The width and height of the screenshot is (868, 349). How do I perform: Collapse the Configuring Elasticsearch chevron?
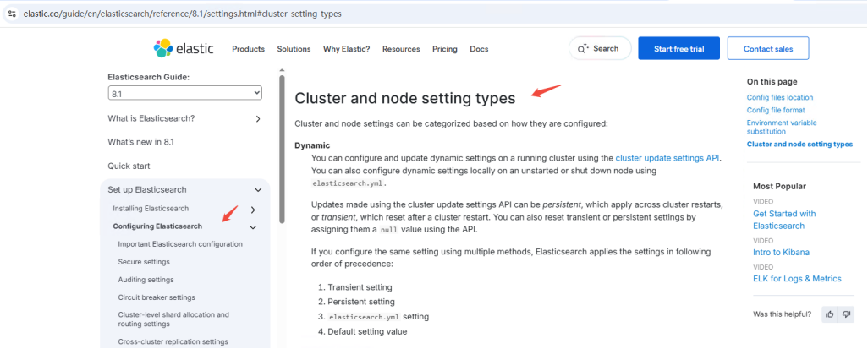point(253,226)
